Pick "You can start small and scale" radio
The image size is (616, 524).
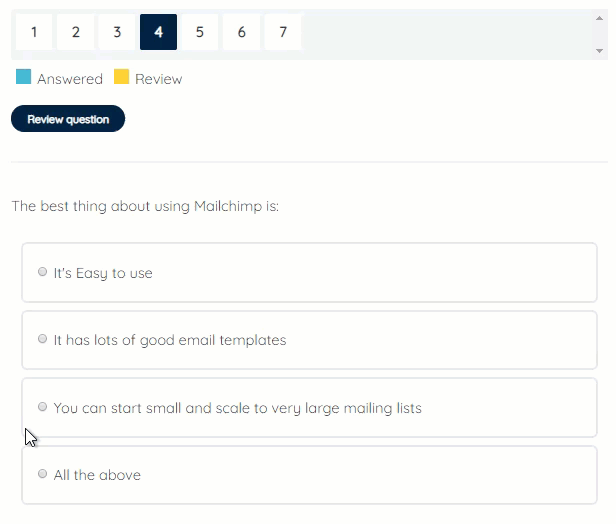[42, 407]
